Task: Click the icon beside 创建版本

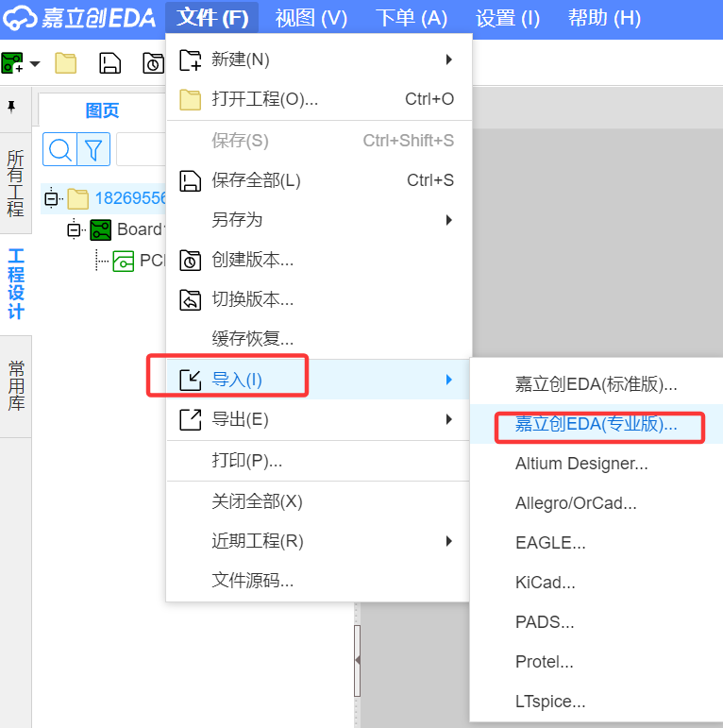Action: (x=190, y=260)
